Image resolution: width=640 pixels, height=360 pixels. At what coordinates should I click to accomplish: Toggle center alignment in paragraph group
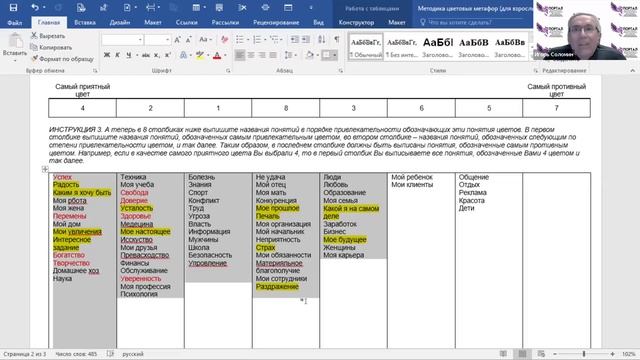click(251, 55)
